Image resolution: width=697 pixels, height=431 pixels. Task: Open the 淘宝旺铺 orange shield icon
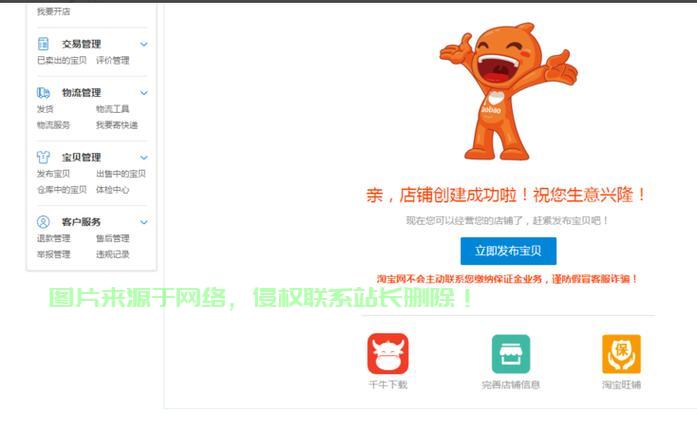pyautogui.click(x=621, y=354)
